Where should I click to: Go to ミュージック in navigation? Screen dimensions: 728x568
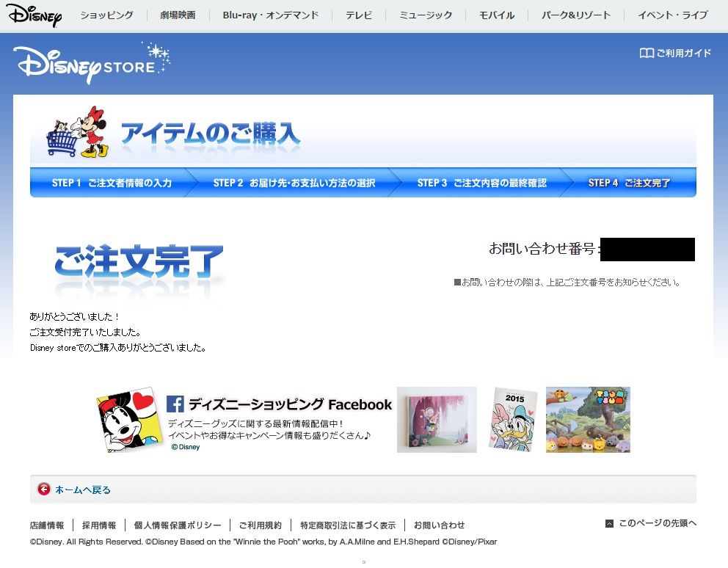(426, 15)
